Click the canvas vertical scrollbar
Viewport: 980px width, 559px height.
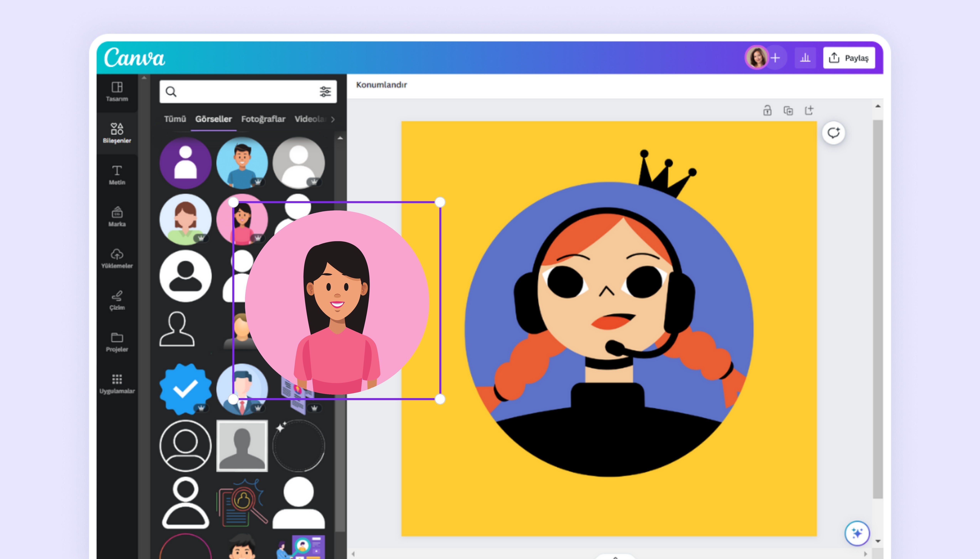point(877,309)
